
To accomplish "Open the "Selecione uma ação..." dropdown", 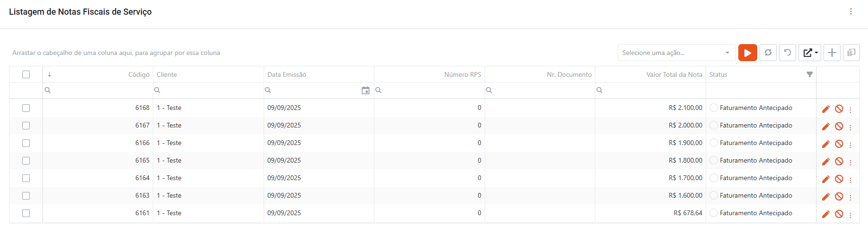I will pyautogui.click(x=676, y=53).
